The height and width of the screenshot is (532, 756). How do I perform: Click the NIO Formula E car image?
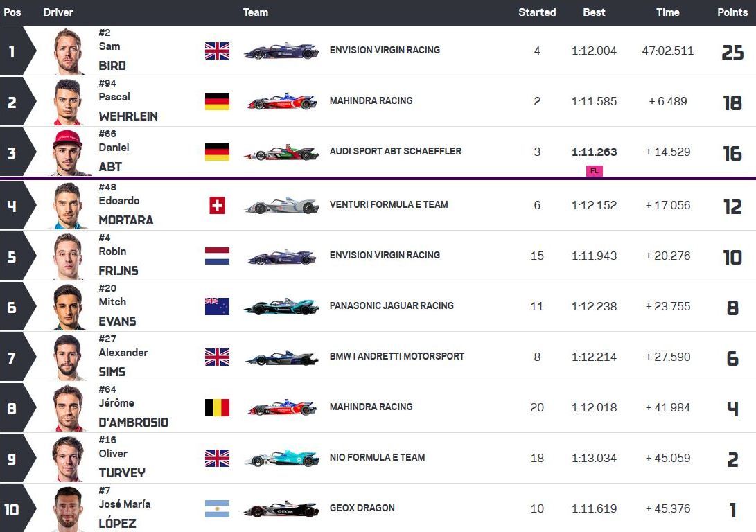tap(281, 458)
